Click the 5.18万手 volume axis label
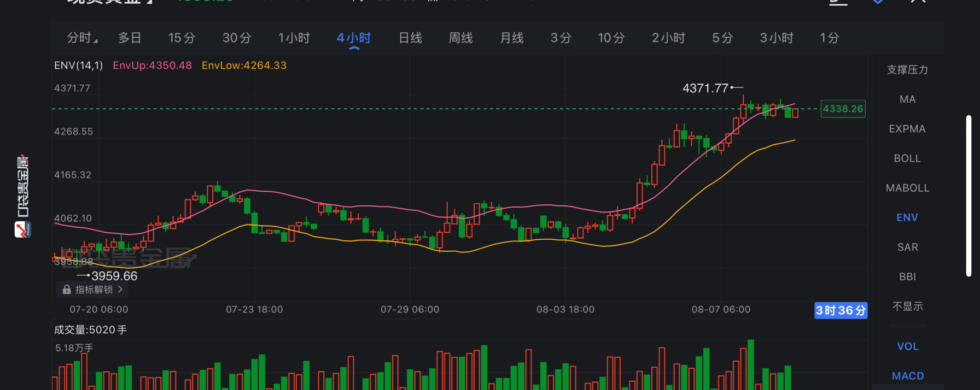The width and height of the screenshot is (980, 390). [74, 348]
